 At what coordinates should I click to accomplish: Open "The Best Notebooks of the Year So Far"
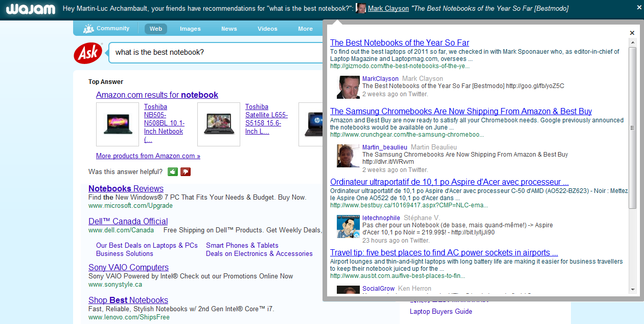pyautogui.click(x=400, y=42)
